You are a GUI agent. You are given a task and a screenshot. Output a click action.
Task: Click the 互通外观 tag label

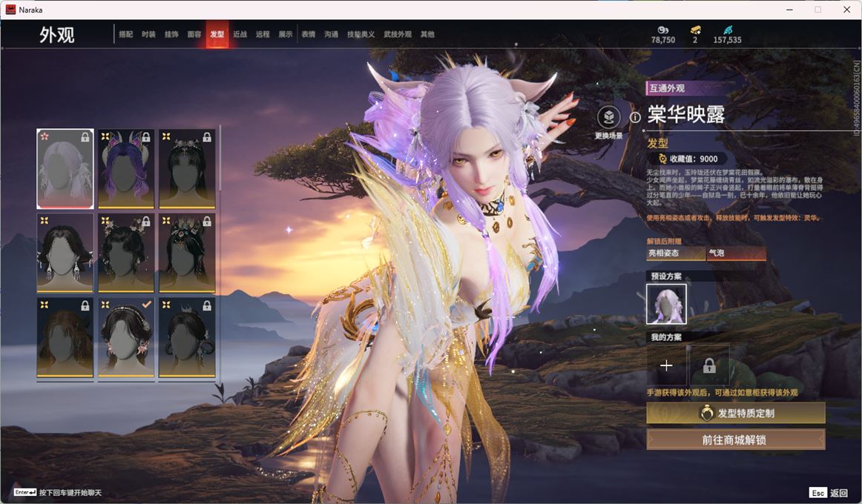tap(667, 88)
